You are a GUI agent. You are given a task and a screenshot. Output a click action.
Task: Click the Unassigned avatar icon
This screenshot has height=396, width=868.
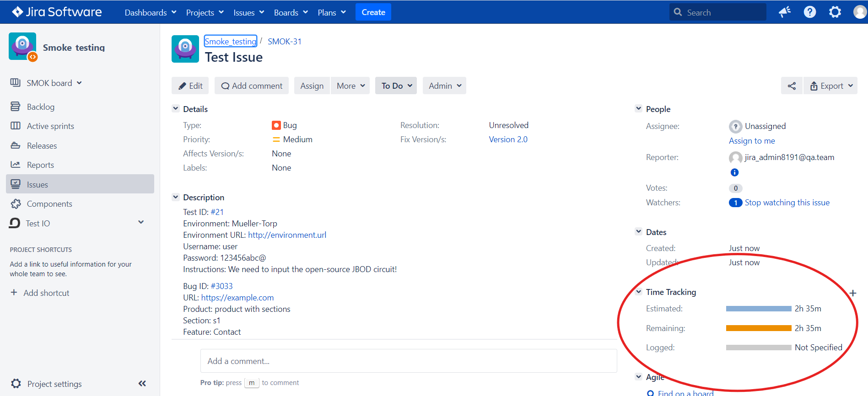coord(735,126)
